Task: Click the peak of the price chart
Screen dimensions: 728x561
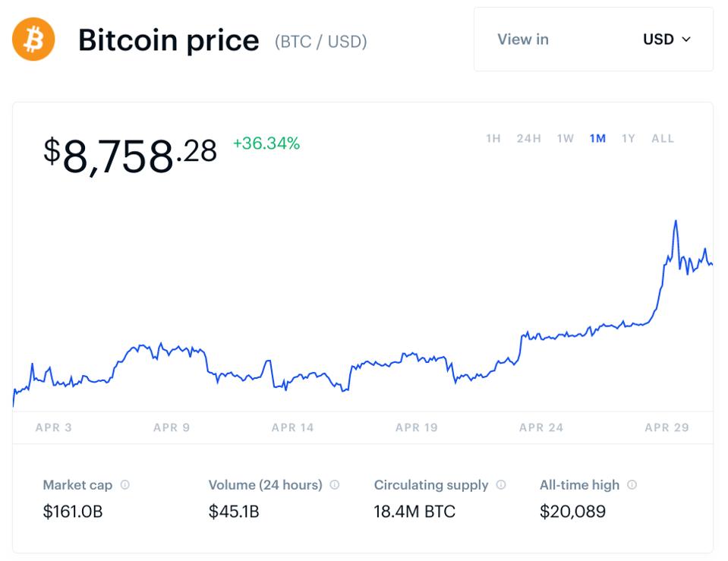Action: [x=675, y=220]
